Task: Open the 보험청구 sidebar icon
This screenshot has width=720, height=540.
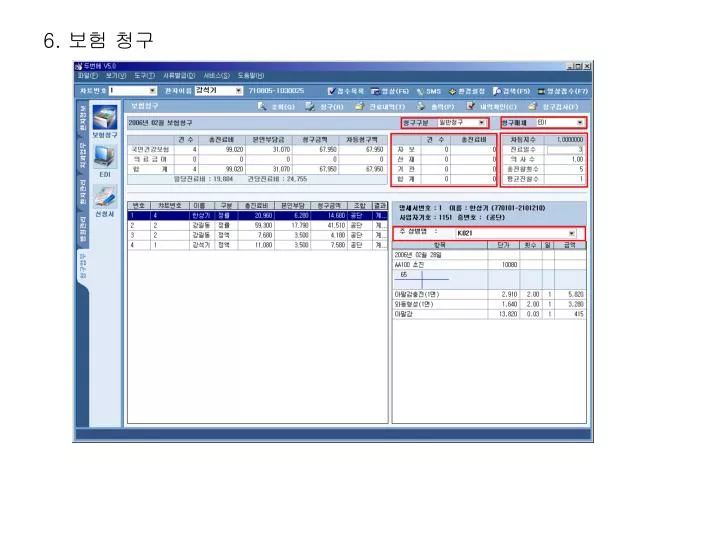Action: [x=105, y=118]
